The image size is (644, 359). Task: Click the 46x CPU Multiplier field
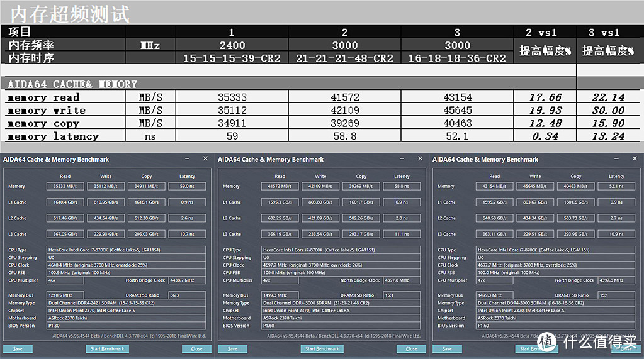click(65, 280)
